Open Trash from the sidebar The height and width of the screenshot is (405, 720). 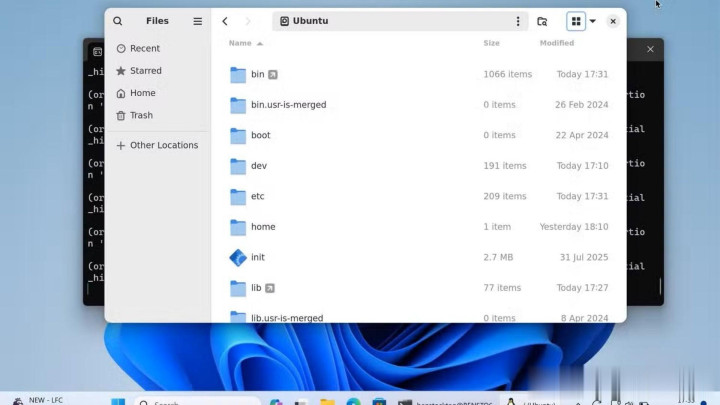tap(141, 115)
